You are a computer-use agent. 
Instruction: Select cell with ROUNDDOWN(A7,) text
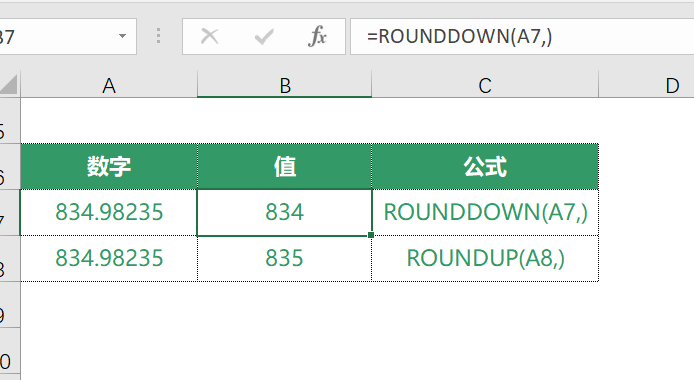pyautogui.click(x=485, y=212)
